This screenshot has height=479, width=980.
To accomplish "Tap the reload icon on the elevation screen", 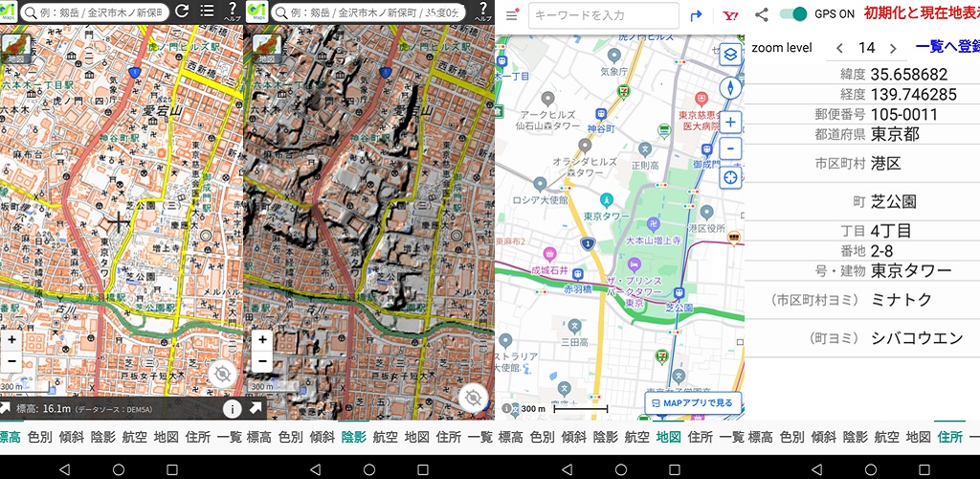I will point(182,11).
